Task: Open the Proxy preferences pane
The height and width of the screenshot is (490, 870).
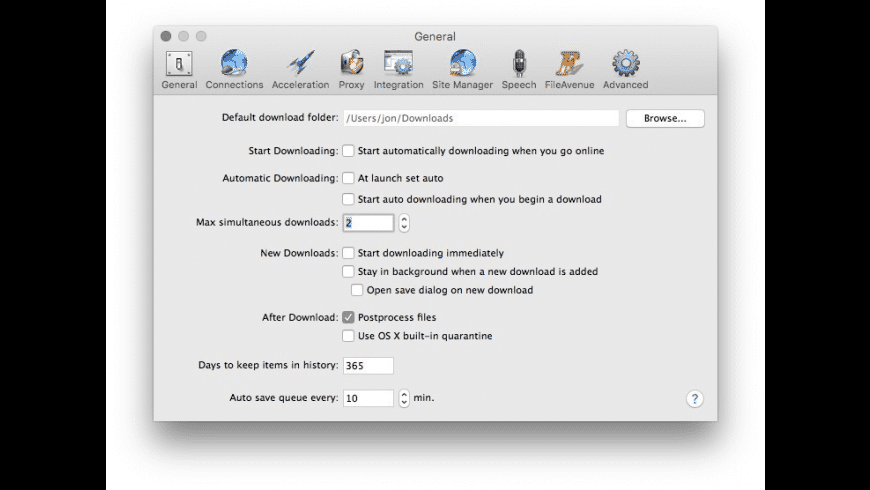Action: [351, 70]
